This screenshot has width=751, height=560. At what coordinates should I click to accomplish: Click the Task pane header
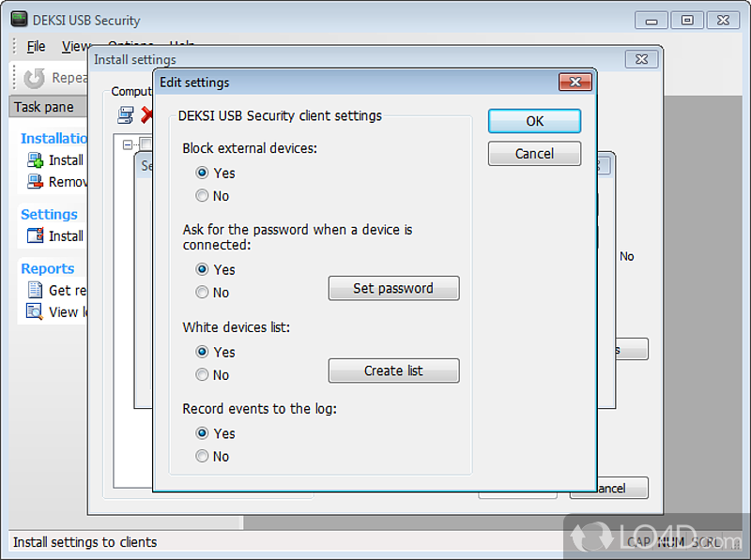coord(48,107)
